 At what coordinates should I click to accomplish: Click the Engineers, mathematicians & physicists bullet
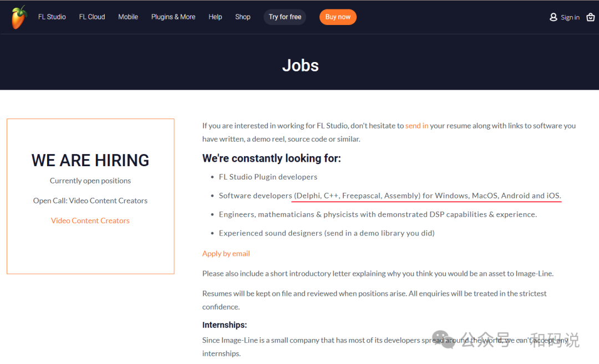tap(378, 214)
